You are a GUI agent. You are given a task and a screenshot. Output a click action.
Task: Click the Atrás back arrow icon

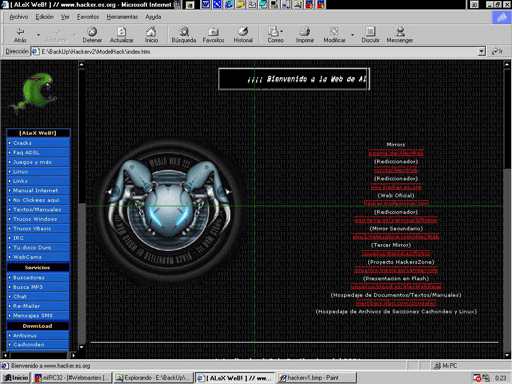[20, 32]
